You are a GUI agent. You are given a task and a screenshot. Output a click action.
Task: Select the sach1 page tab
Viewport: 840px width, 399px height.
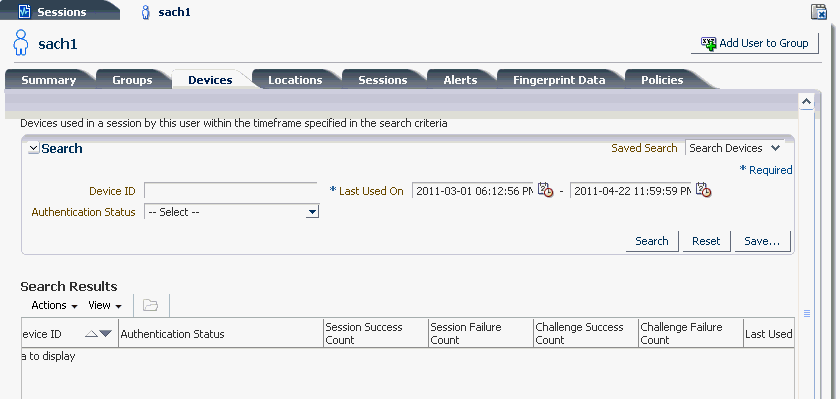coord(166,12)
